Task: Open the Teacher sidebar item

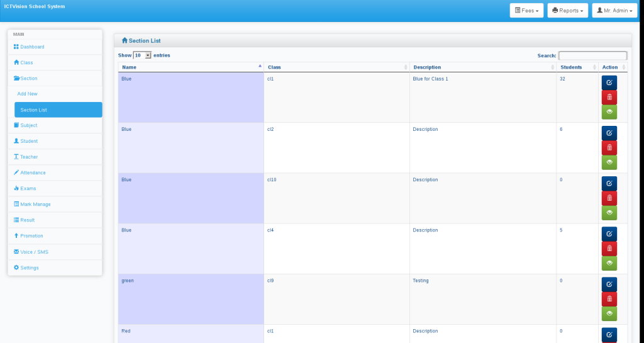Action: coord(55,157)
